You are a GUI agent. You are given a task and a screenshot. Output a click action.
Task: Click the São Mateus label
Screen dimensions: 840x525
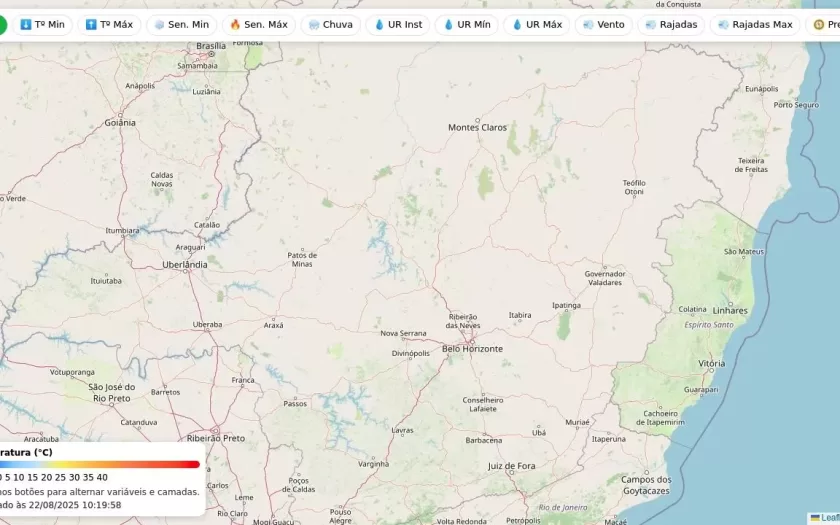point(744,252)
